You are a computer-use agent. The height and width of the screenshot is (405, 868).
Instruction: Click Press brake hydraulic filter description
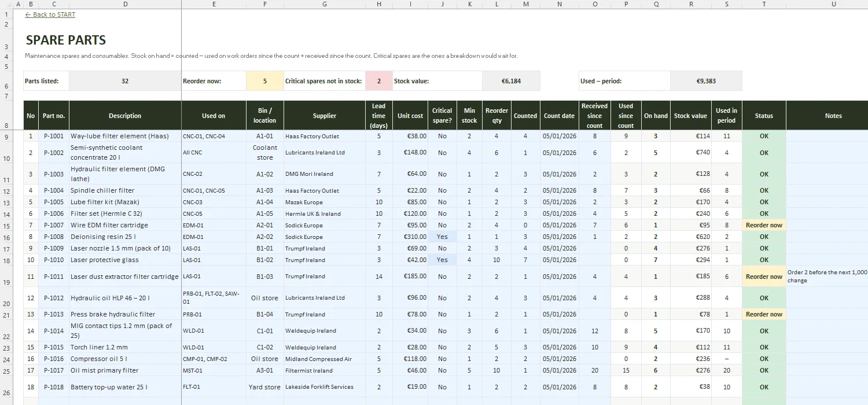(125, 314)
